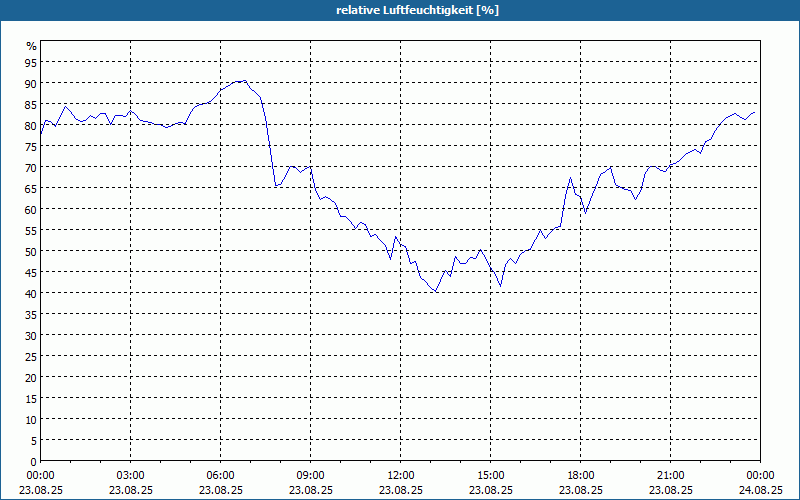This screenshot has width=800, height=500.
Task: Click the '0' label at axis origin
Action: (34, 462)
